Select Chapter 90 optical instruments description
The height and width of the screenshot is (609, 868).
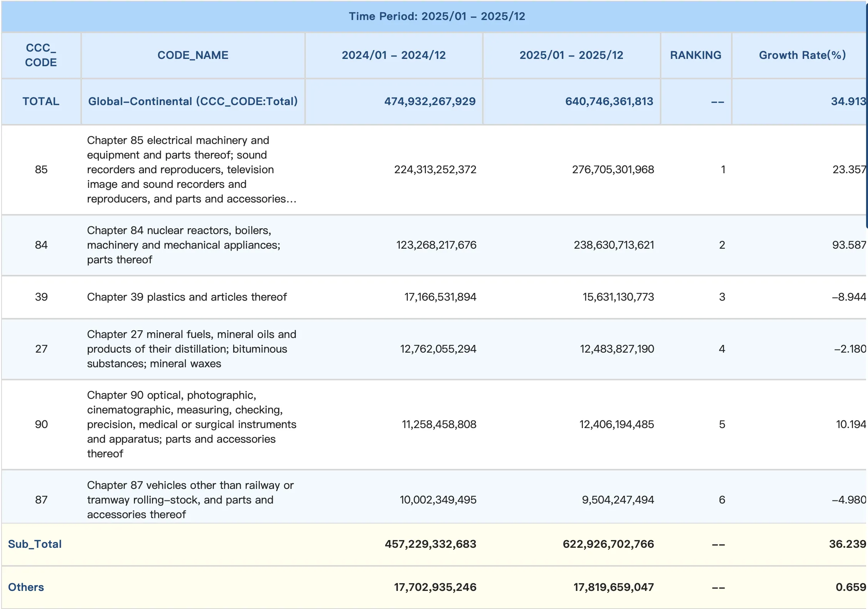tap(192, 424)
